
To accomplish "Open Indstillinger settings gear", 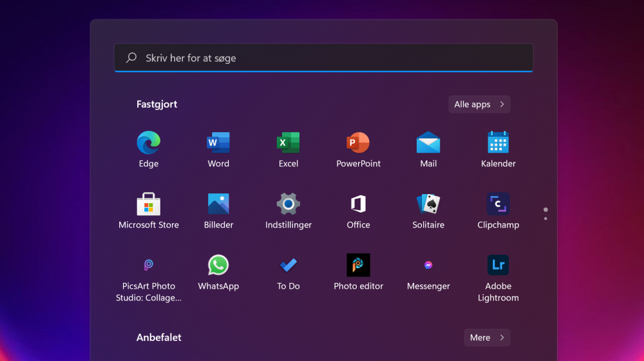I will [x=289, y=204].
